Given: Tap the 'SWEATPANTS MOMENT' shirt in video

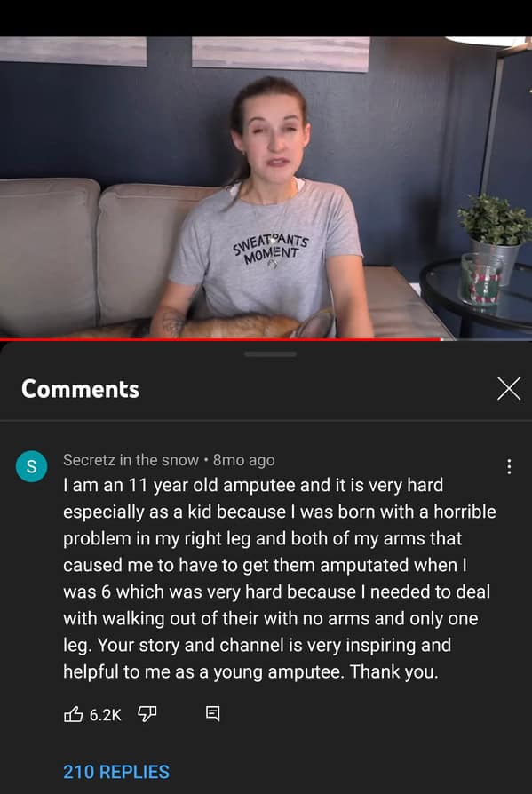Looking at the screenshot, I should 270,248.
